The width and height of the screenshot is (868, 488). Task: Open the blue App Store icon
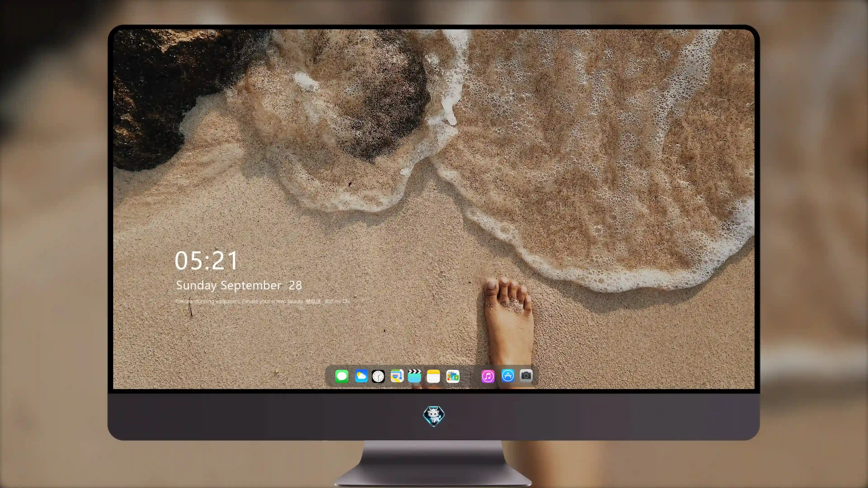pos(508,375)
